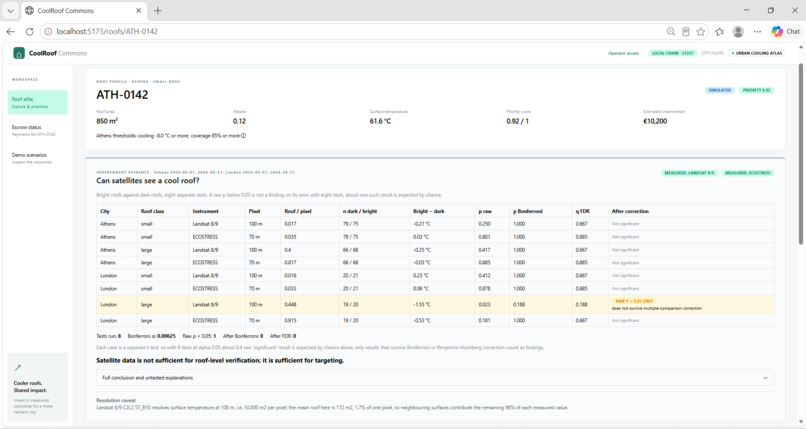The width and height of the screenshot is (806, 429).
Task: Click the 850 m² roof area value
Action: [107, 121]
